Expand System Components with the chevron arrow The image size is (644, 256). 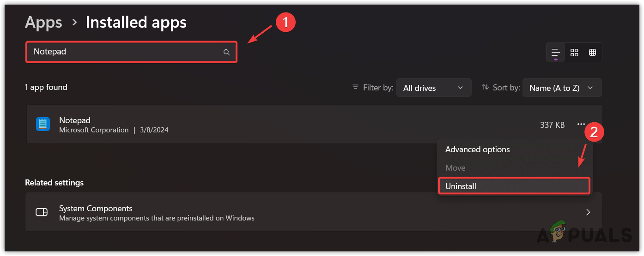point(588,212)
